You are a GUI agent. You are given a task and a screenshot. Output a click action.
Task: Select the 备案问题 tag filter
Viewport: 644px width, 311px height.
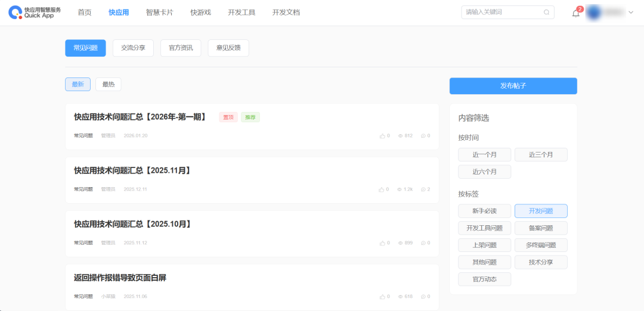(541, 228)
